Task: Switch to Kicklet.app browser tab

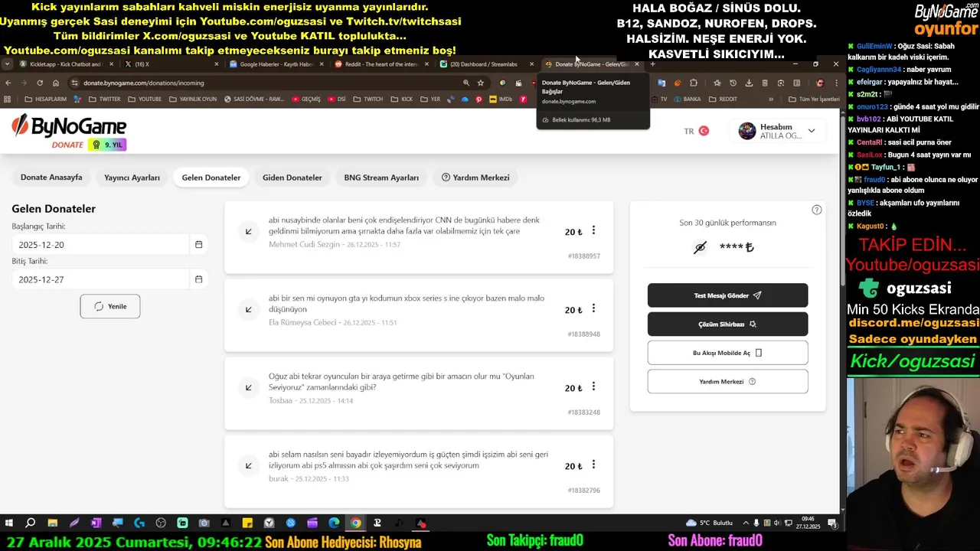Action: coord(65,64)
